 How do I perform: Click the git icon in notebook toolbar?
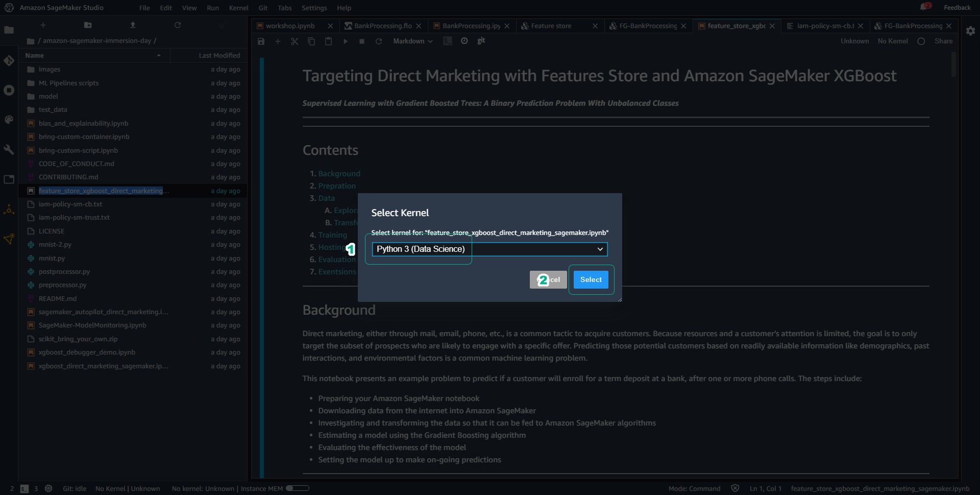481,40
